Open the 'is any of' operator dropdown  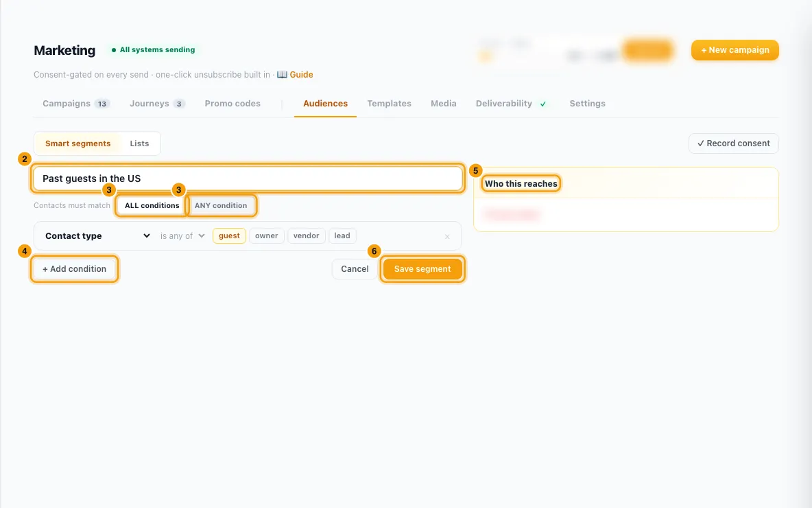tap(182, 236)
